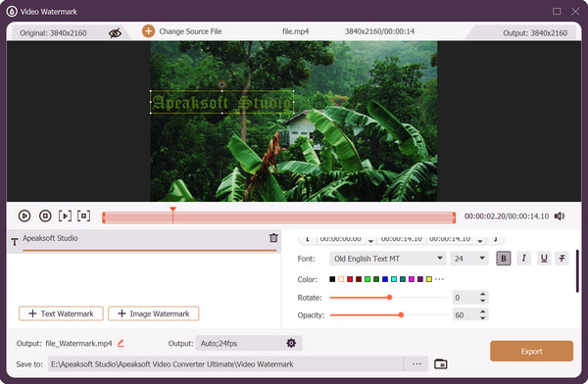Toggle Strikethrough text formatting
The height and width of the screenshot is (384, 588).
pyautogui.click(x=563, y=259)
